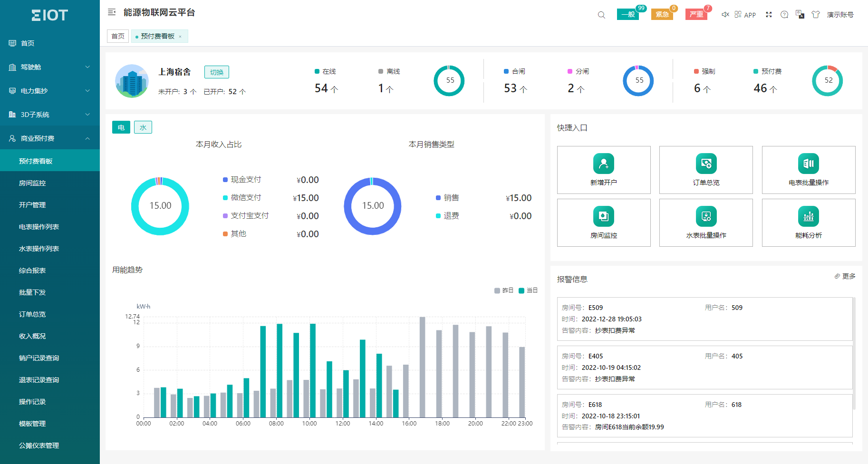Open the fullscreen toggle icon

[769, 15]
